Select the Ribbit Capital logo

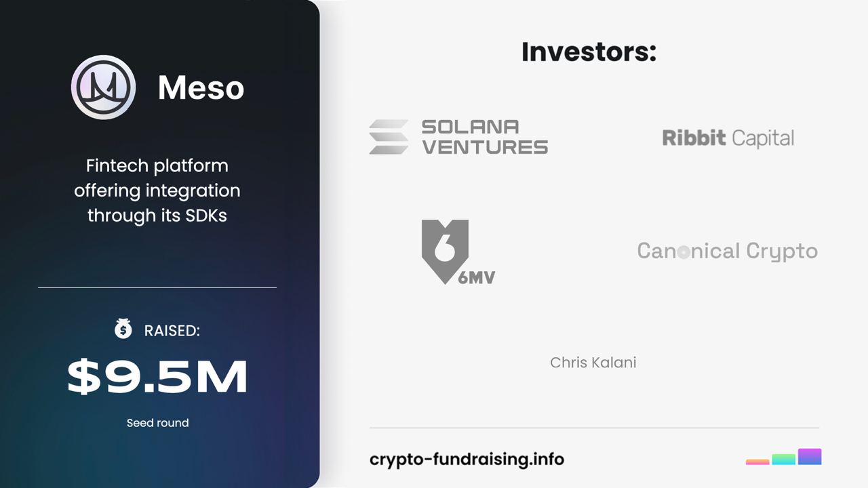(728, 138)
